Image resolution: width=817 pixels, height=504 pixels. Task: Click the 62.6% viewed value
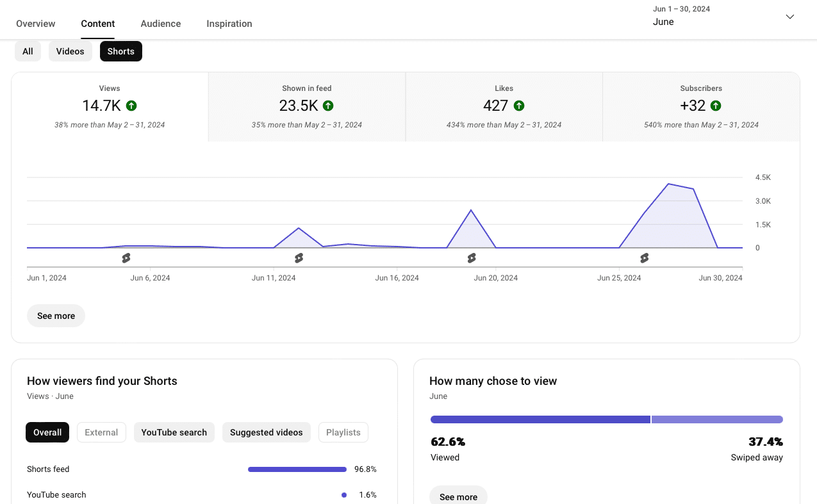point(448,442)
